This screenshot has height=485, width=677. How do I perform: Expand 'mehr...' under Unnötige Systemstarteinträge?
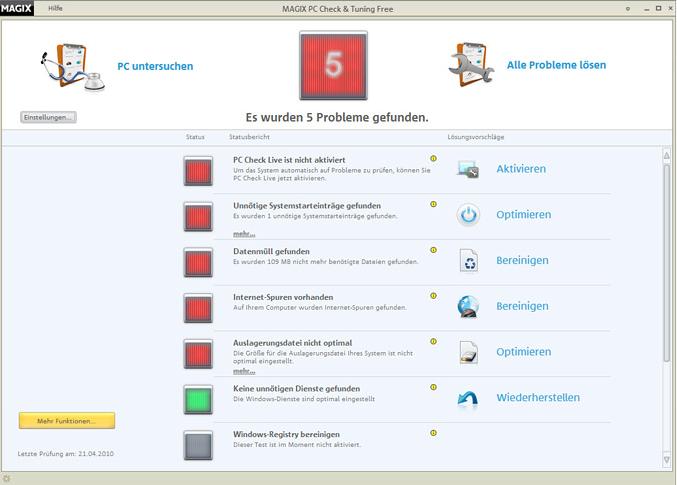[244, 234]
